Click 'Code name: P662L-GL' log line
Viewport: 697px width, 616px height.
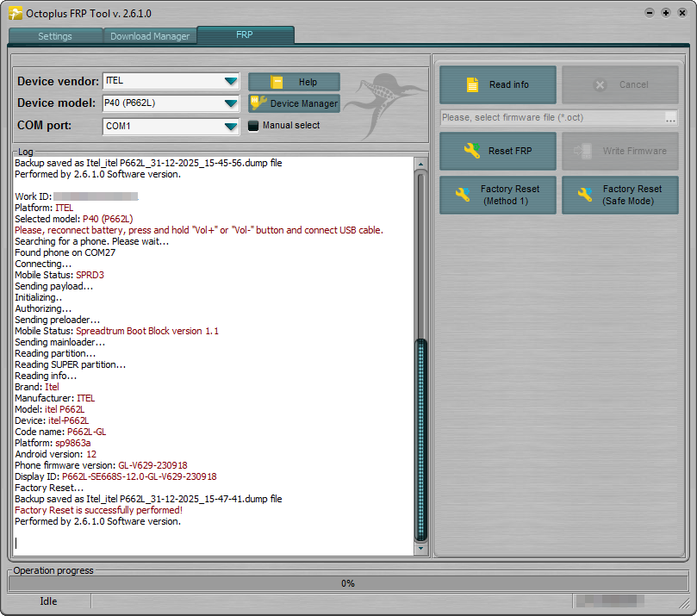[60, 432]
